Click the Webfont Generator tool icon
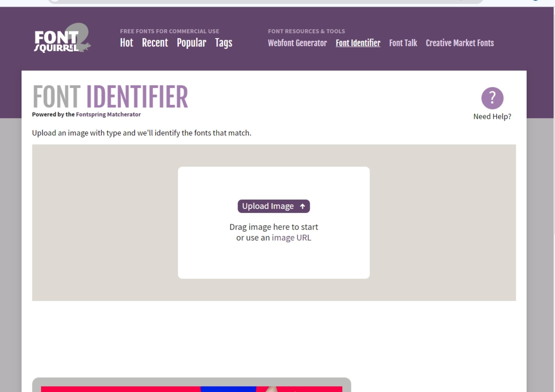Image resolution: width=555 pixels, height=392 pixels. (297, 43)
